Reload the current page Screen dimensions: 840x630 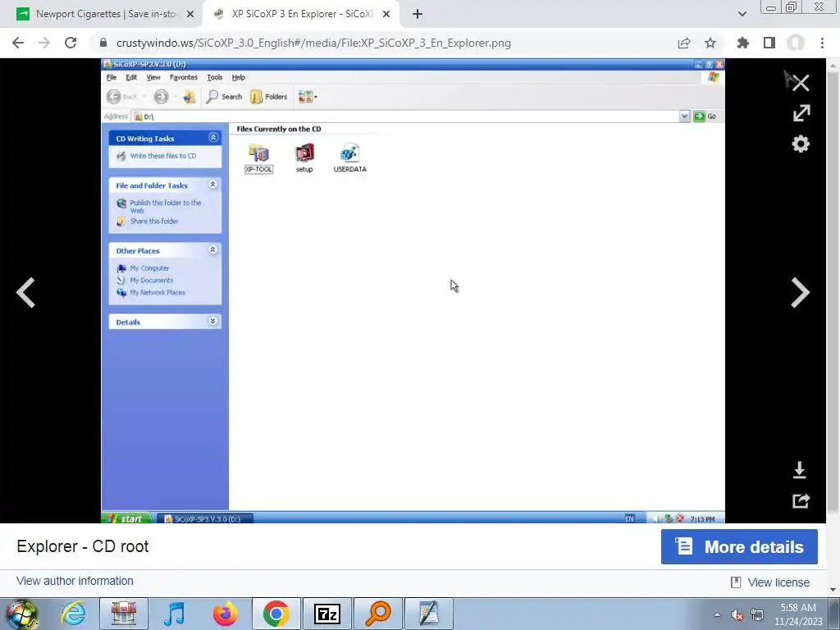point(71,43)
